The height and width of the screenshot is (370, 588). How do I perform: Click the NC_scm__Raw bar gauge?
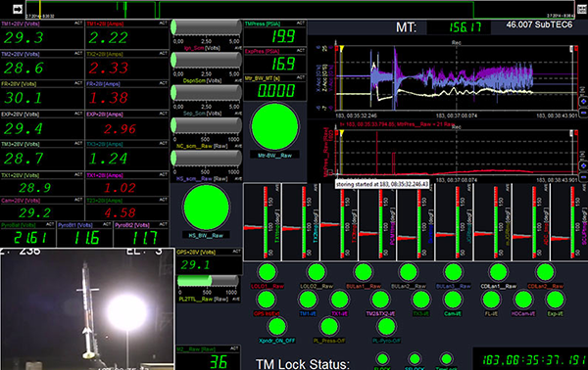pos(206,125)
